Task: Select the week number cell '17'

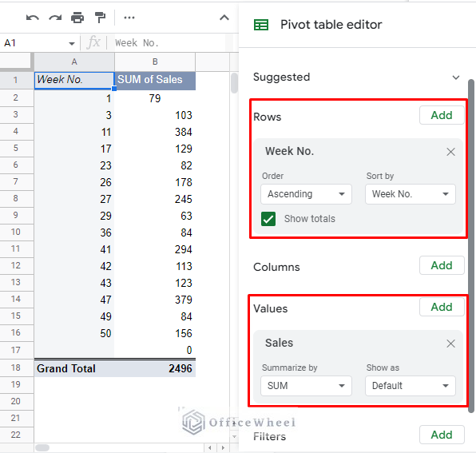Action: click(x=74, y=149)
